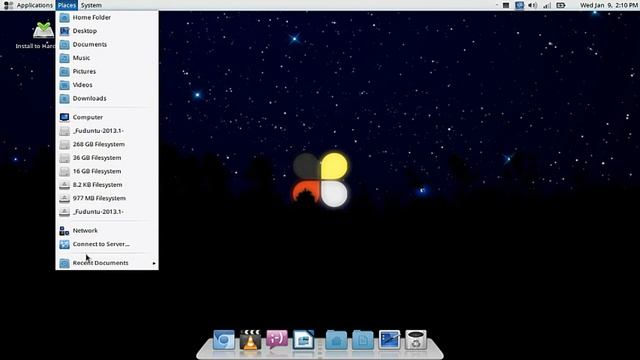This screenshot has width=640, height=360.
Task: Open Downloads from the Places menu
Action: coord(107,98)
